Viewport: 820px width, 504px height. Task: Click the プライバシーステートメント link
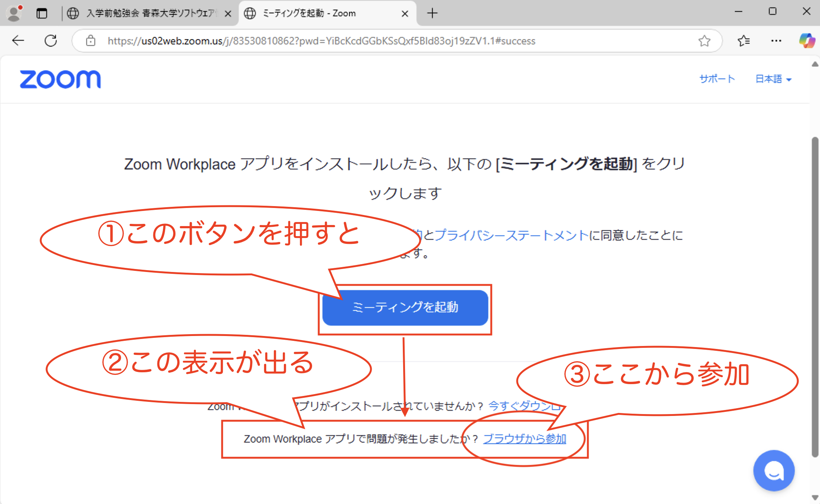click(511, 235)
